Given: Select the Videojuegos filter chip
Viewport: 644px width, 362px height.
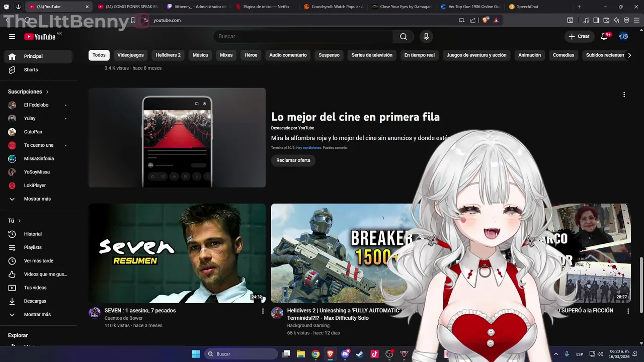Looking at the screenshot, I should [131, 55].
